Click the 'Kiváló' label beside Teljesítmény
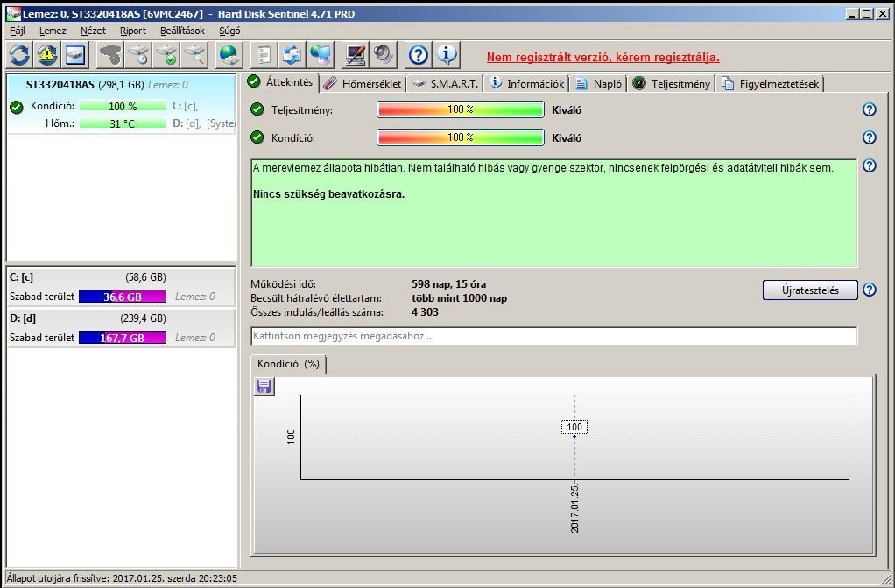Image resolution: width=895 pixels, height=588 pixels. (567, 110)
